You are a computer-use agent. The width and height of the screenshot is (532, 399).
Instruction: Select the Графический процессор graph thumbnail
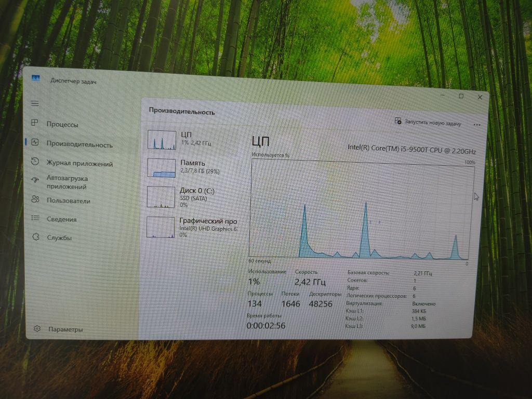click(x=161, y=228)
